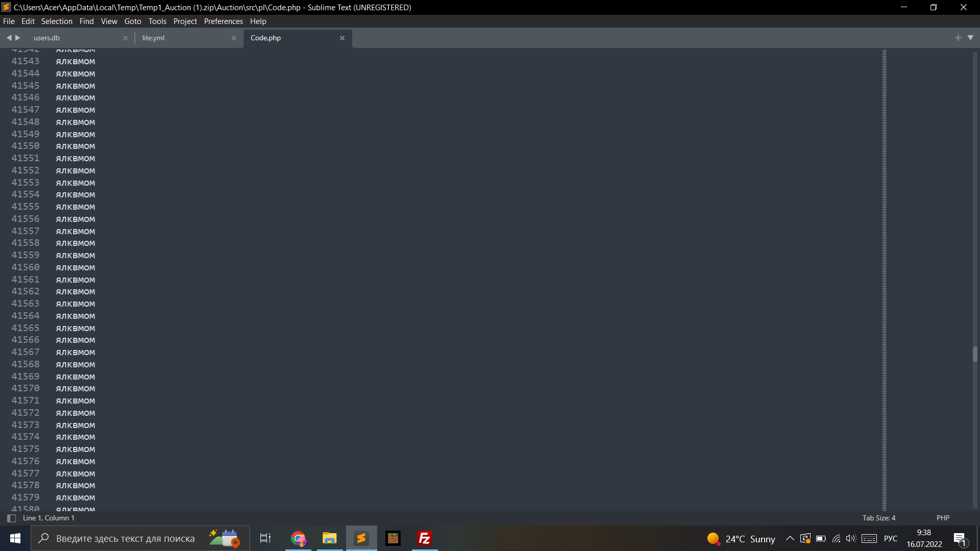Screen dimensions: 980x551
Task: Show hidden system tray icons
Action: (790, 539)
